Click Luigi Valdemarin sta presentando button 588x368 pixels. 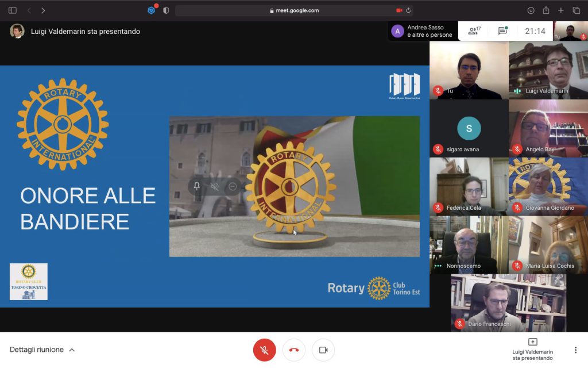(532, 349)
